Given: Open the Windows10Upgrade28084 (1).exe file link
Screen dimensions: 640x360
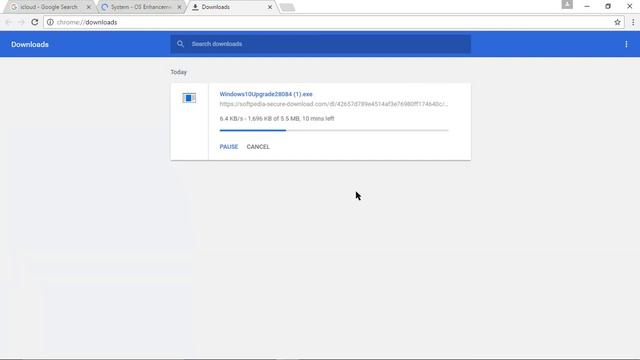Looking at the screenshot, I should click(266, 94).
